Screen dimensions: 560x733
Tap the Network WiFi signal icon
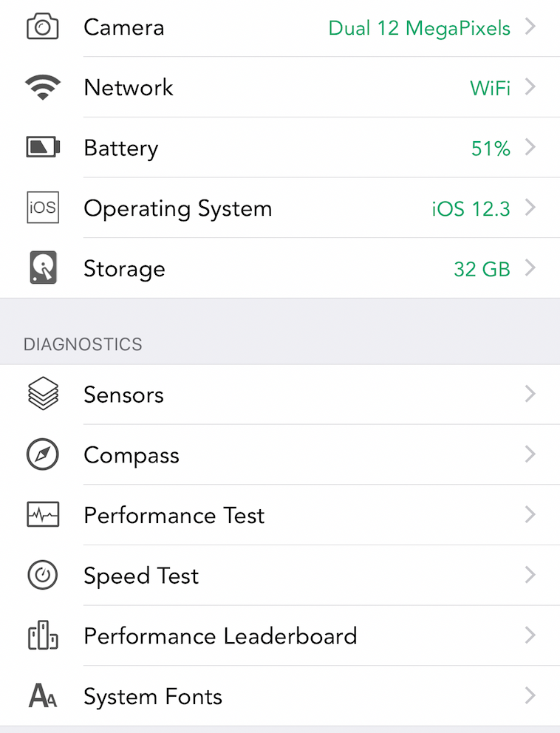point(43,88)
